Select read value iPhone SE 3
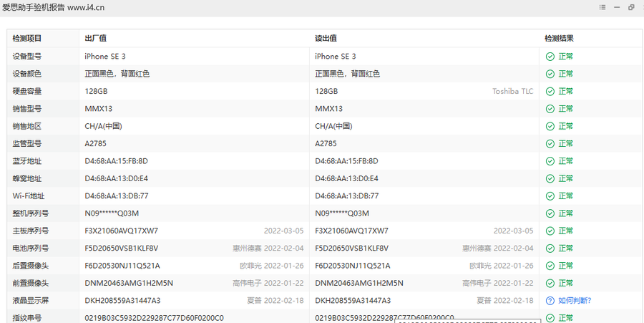 coord(336,57)
